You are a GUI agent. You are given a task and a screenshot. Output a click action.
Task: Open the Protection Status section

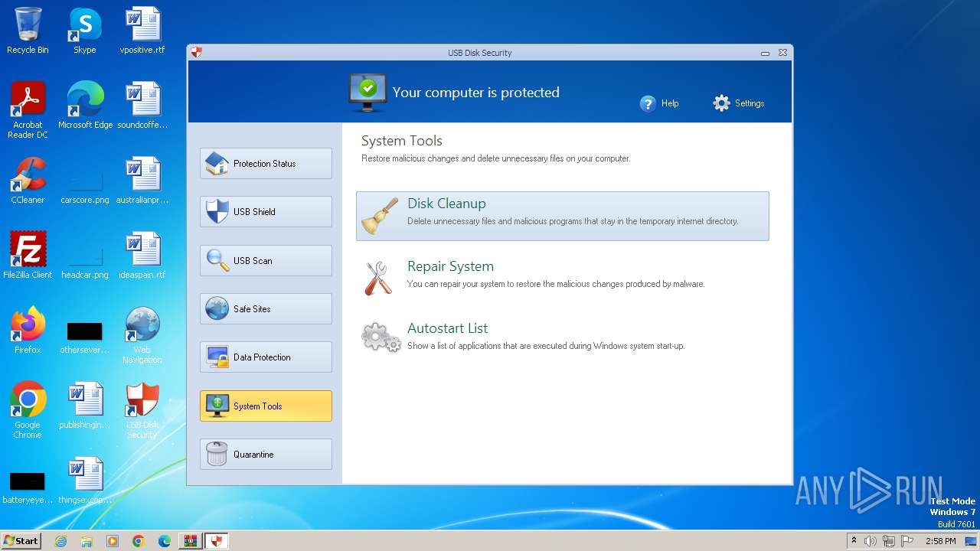point(266,163)
